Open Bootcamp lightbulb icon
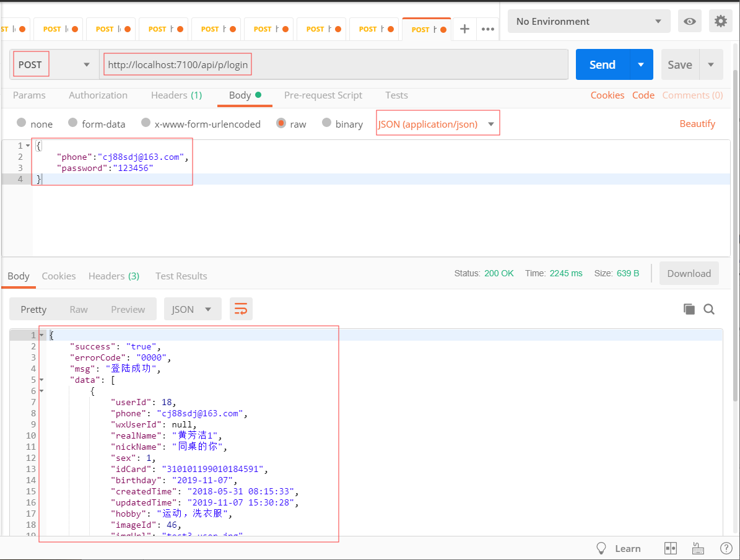Screen dimensions: 740x560 [601, 548]
